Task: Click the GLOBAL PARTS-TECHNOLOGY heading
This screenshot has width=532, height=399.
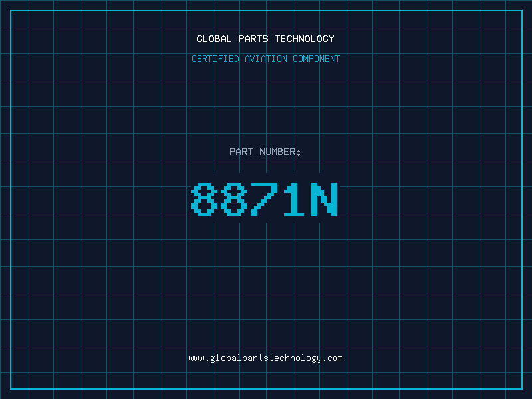Action: click(265, 39)
